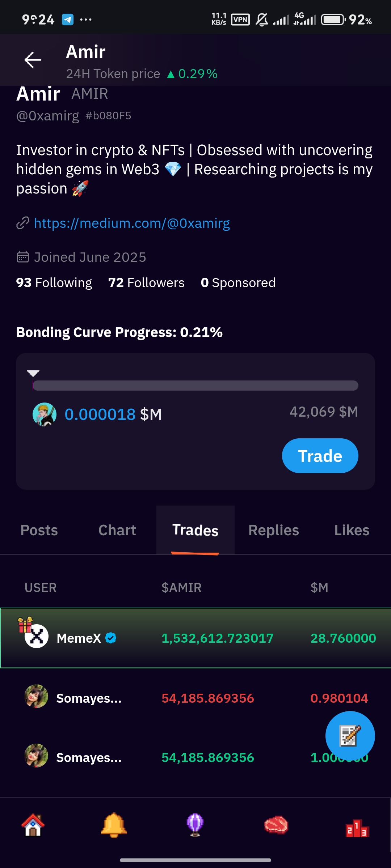
Task: Open the red steak icon tab
Action: [x=276, y=825]
